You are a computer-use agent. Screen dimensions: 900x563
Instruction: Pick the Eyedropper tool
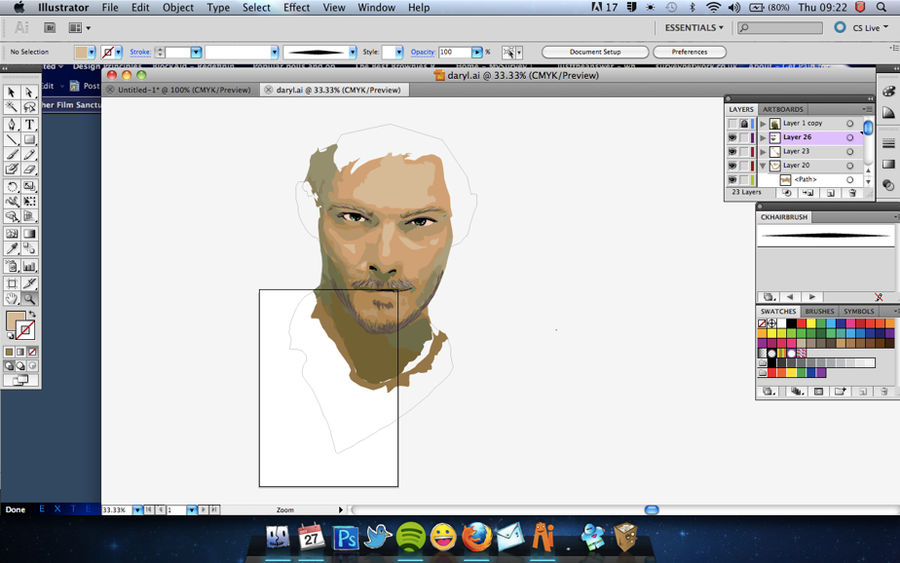coord(11,249)
